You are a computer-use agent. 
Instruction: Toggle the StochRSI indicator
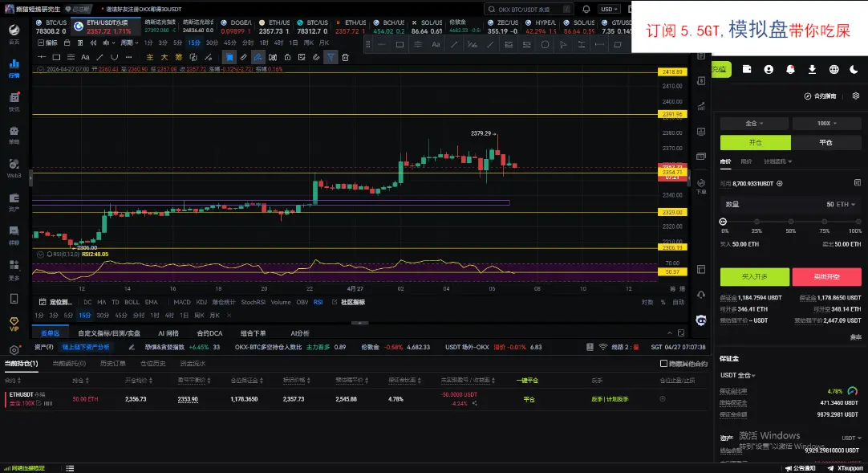(253, 302)
